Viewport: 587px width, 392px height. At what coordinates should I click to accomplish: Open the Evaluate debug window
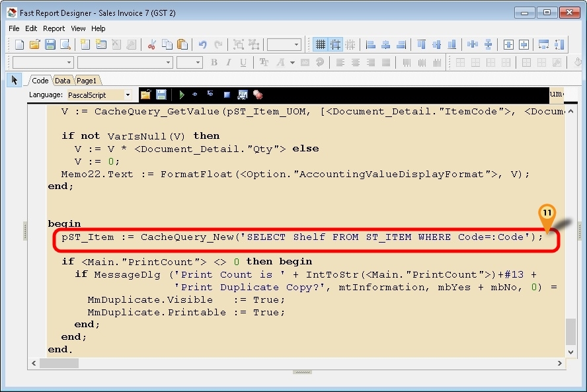pyautogui.click(x=241, y=95)
